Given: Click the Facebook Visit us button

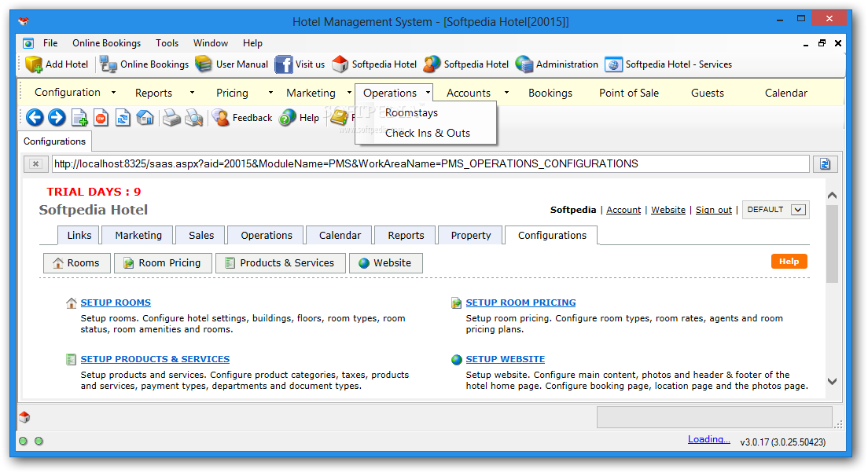Looking at the screenshot, I should click(x=300, y=64).
